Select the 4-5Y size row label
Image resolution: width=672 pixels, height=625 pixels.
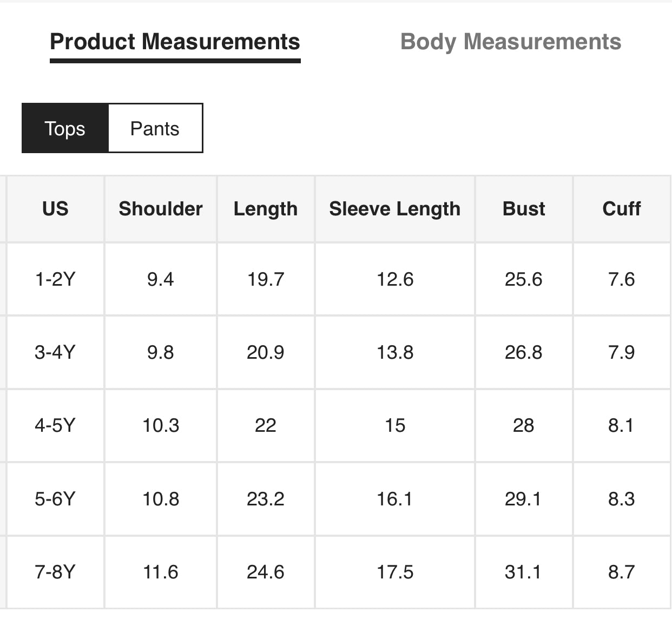point(55,425)
